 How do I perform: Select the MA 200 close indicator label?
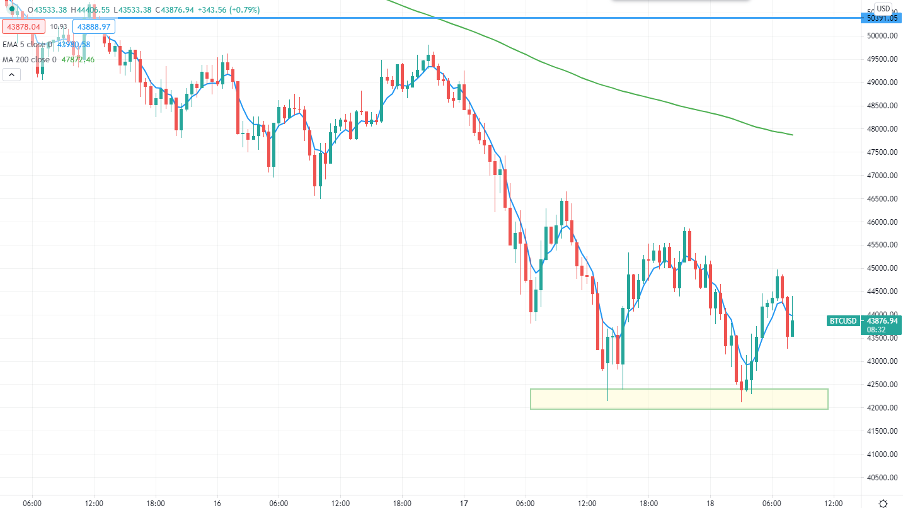click(29, 59)
